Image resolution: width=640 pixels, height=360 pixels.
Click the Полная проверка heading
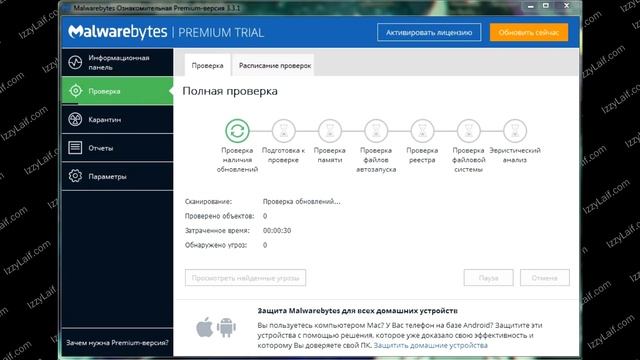click(230, 91)
